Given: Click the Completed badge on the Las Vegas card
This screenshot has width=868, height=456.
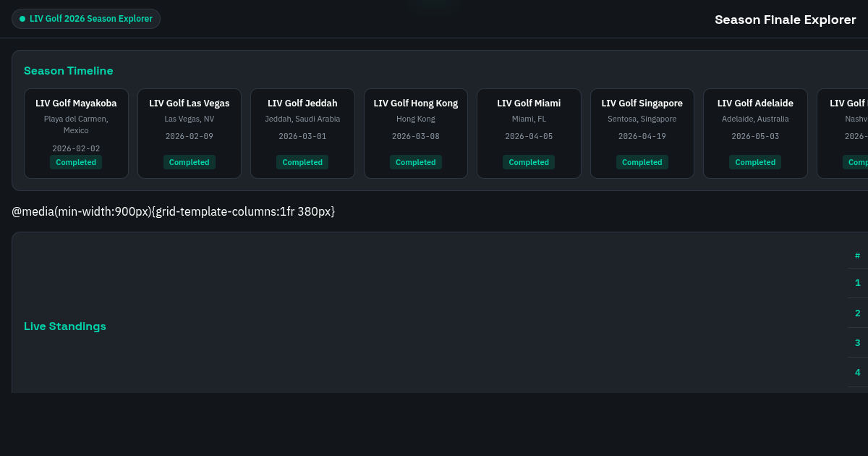Looking at the screenshot, I should tap(190, 162).
